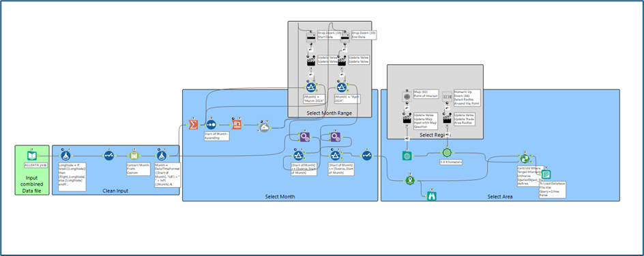Select the Sort tool labeled Start of Month - Ascending
The width and height of the screenshot is (644, 256).
tap(211, 124)
